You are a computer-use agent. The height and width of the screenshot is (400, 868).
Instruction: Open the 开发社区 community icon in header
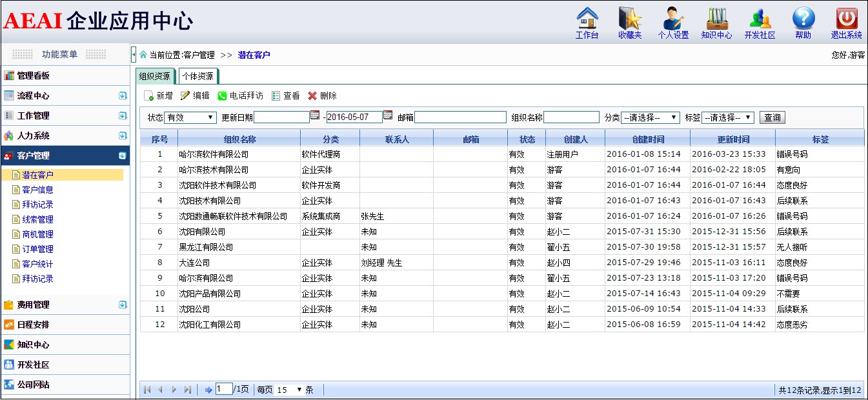[x=760, y=19]
